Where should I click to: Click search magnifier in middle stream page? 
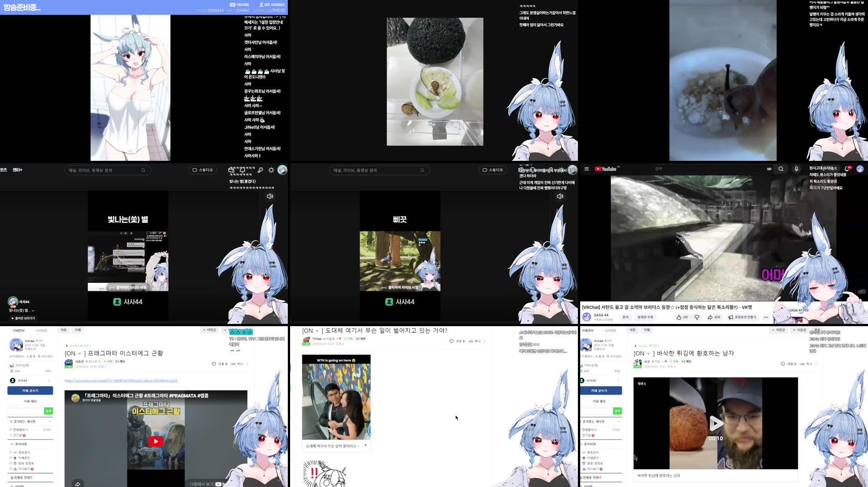click(x=422, y=170)
